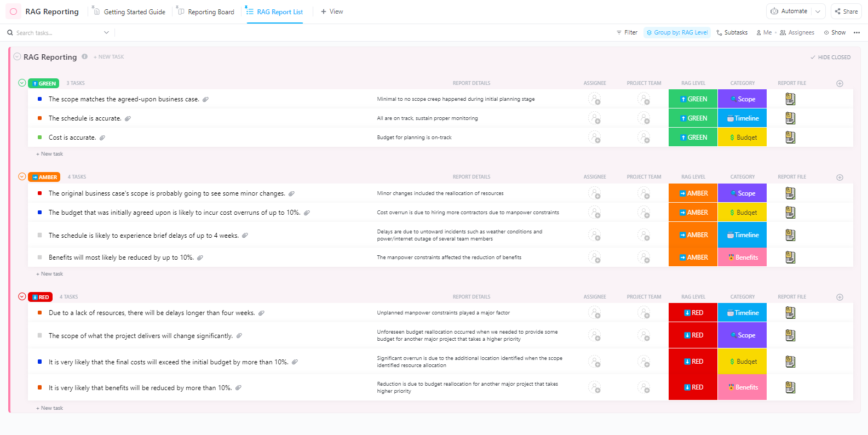Change RAG level of 'Cost is accurate' task

(693, 138)
